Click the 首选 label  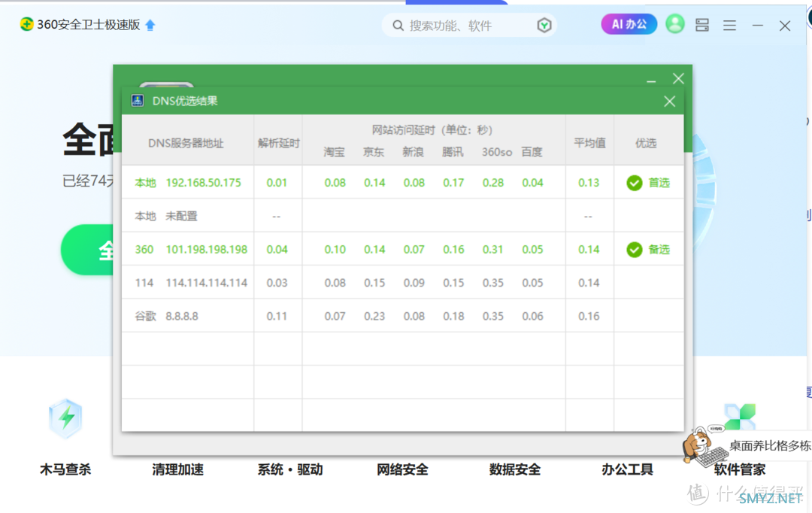[x=659, y=183]
